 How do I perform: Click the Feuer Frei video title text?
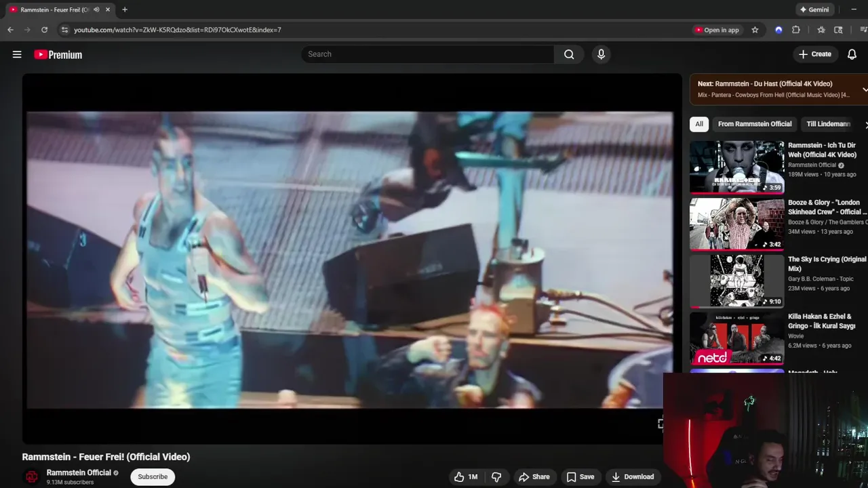point(106,457)
